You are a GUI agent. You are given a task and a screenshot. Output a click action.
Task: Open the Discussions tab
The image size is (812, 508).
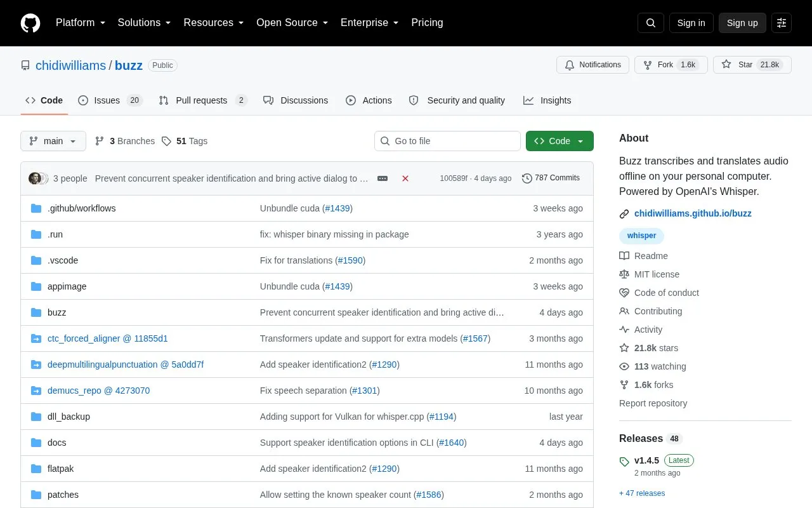click(296, 100)
